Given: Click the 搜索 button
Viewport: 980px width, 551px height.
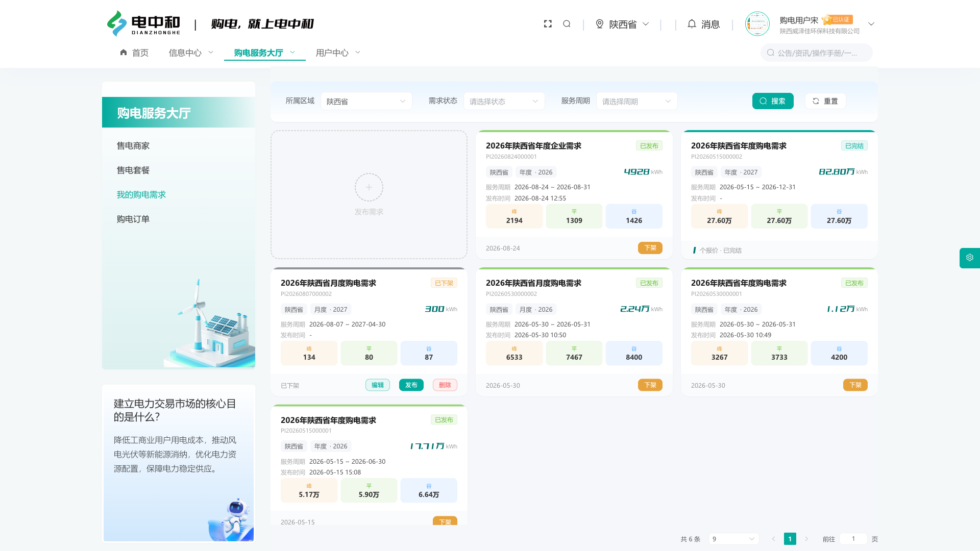Looking at the screenshot, I should 773,101.
